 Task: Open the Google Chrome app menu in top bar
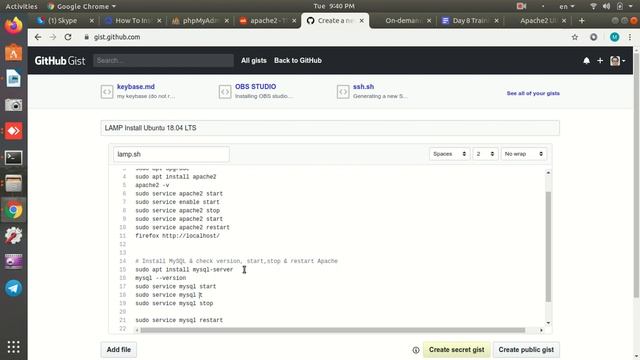click(81, 6)
